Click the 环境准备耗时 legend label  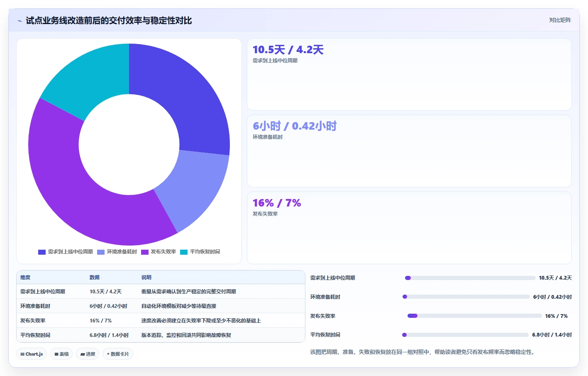(x=122, y=252)
